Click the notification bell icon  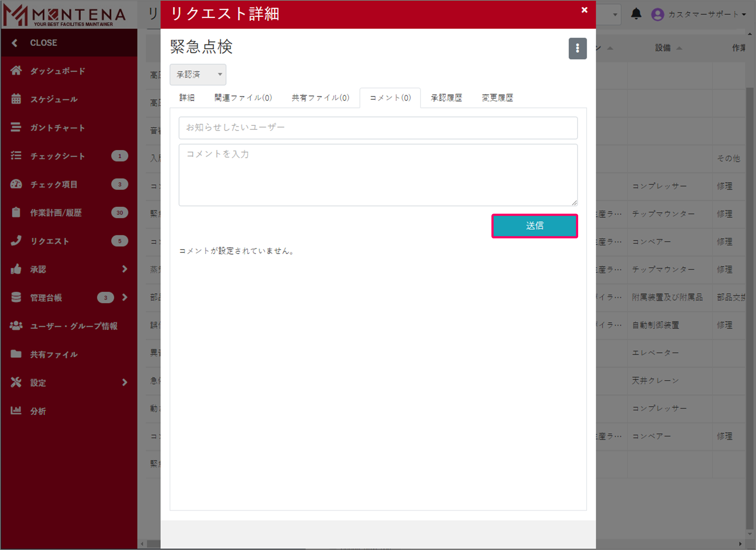[636, 14]
